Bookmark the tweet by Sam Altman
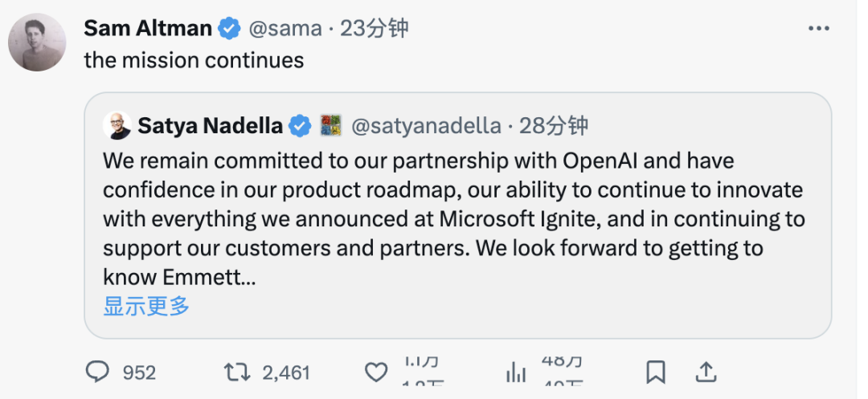This screenshot has height=399, width=868. [x=655, y=373]
